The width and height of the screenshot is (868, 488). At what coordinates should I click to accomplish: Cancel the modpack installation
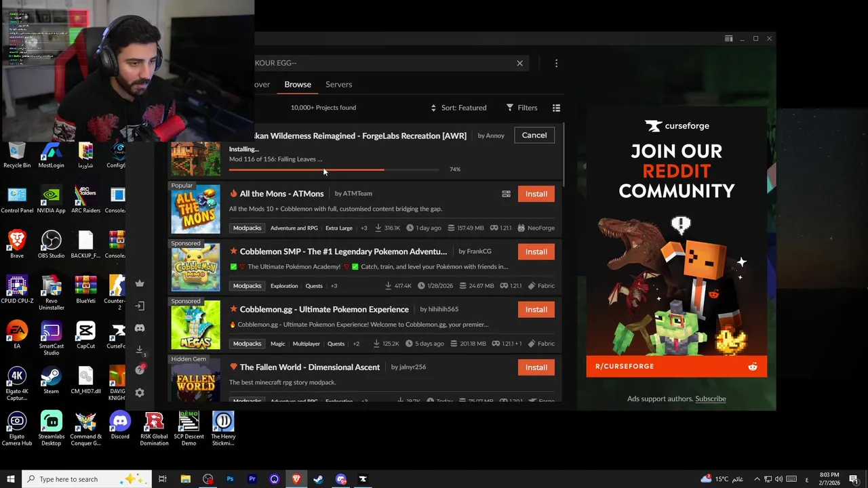coord(534,135)
